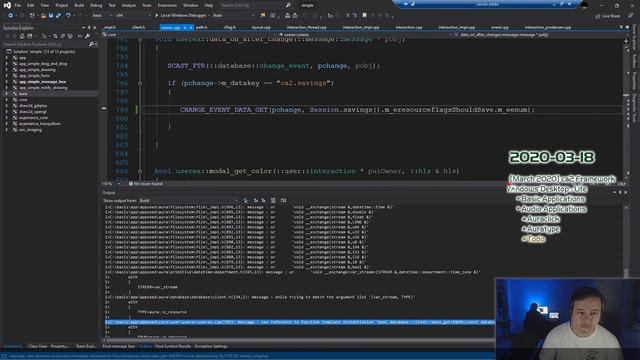Toggle word wrap in Output panel
This screenshot has height=360, width=640.
(x=283, y=201)
